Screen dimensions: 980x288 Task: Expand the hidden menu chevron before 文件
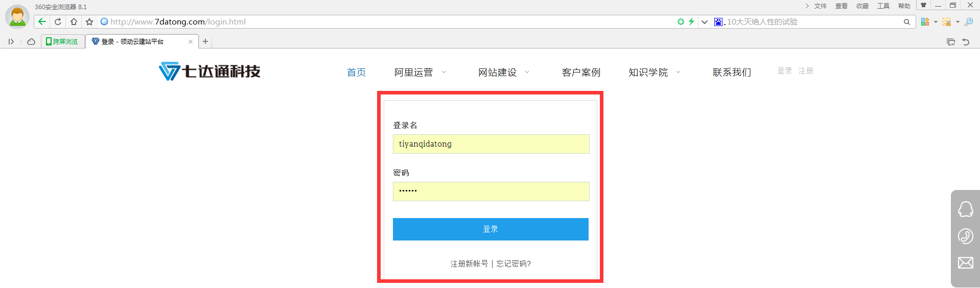point(807,6)
